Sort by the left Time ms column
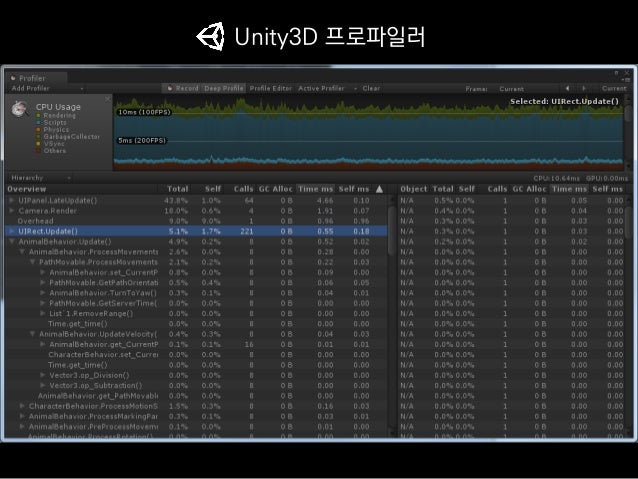 point(315,189)
